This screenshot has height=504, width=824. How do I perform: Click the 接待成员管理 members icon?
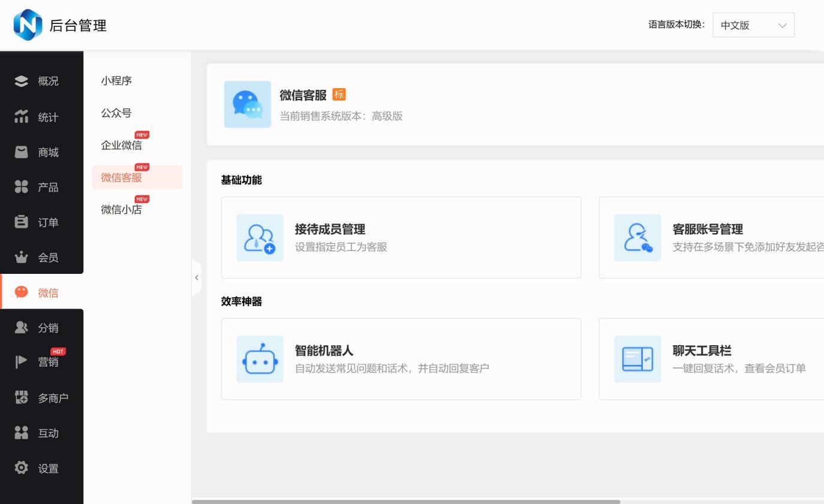point(260,237)
